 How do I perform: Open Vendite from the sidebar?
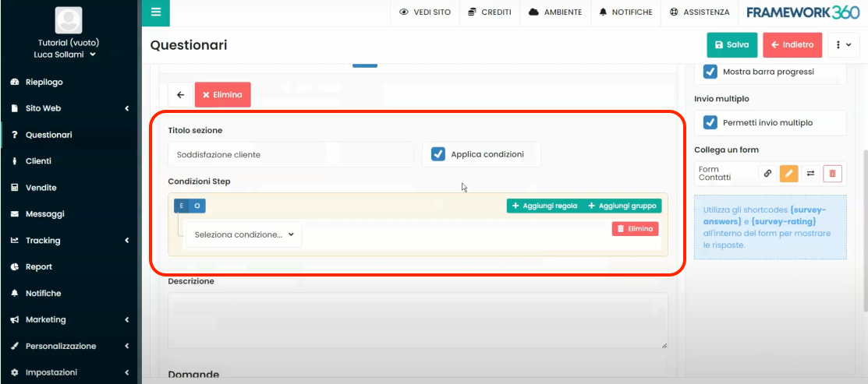pos(41,188)
